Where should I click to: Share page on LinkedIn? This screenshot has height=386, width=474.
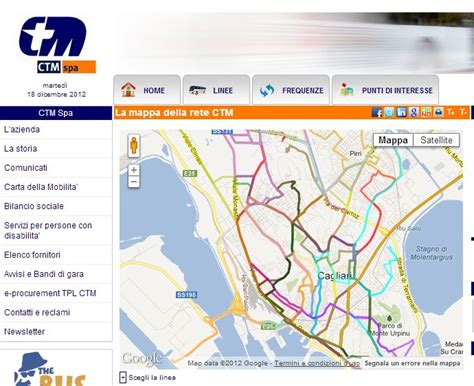coord(401,112)
